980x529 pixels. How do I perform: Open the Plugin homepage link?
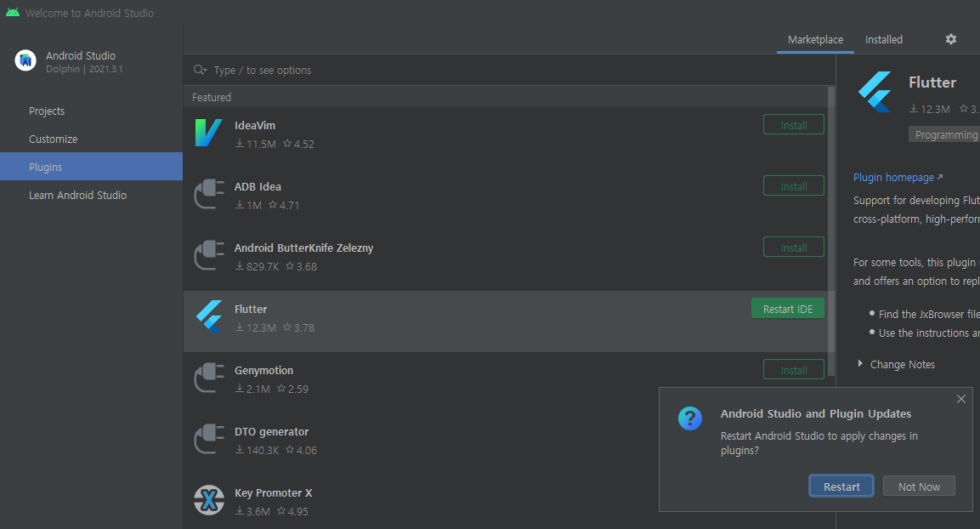coord(898,178)
